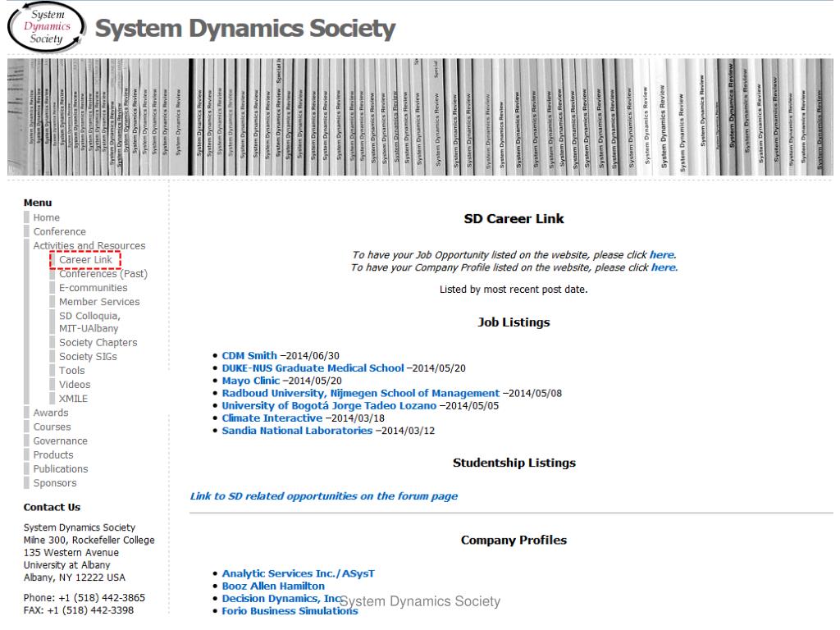Click 'here' link for Job Opportunity listing
This screenshot has height=630, width=840.
click(662, 255)
